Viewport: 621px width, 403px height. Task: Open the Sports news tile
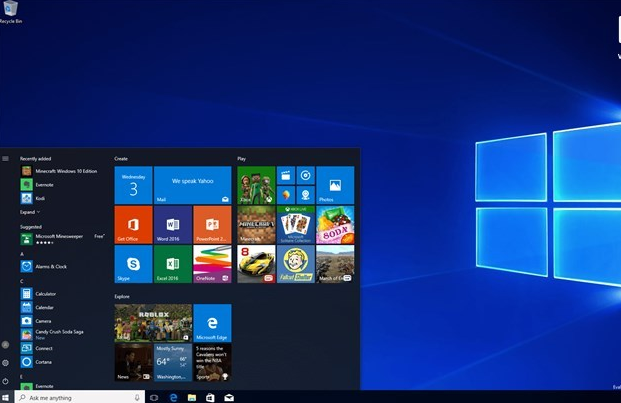[212, 362]
